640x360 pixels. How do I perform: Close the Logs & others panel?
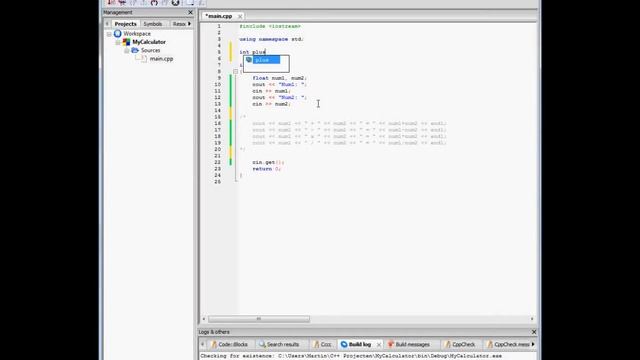[533, 332]
